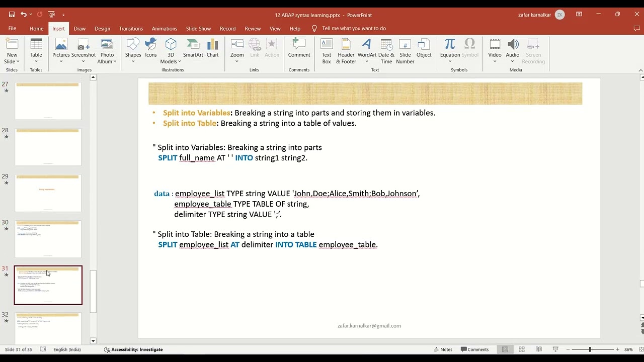Start Slide Show from status bar
The image size is (644, 362).
pyautogui.click(x=555, y=349)
